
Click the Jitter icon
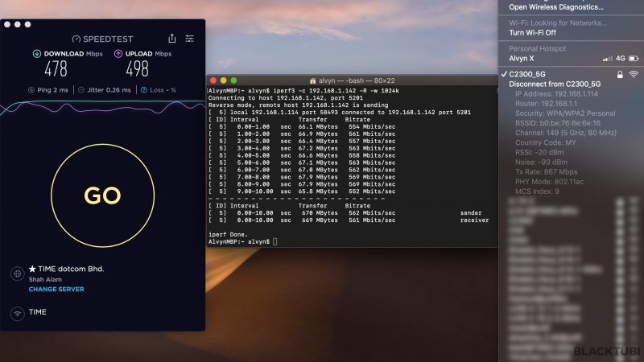(81, 90)
